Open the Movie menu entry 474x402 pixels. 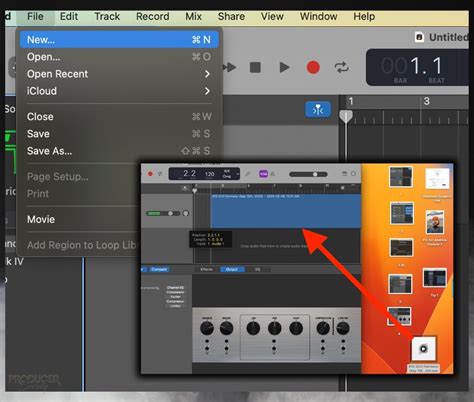(x=80, y=219)
